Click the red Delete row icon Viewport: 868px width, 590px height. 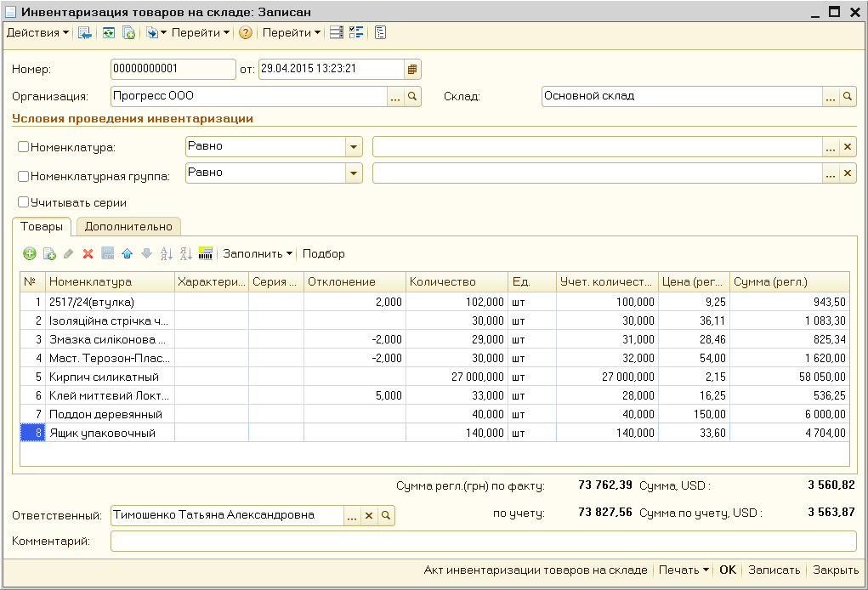(88, 253)
